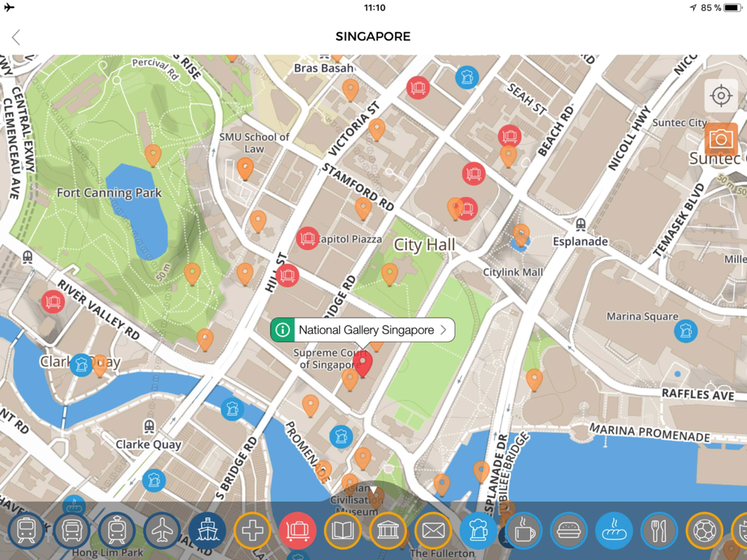Tap location services arrow in status bar

pyautogui.click(x=693, y=7)
